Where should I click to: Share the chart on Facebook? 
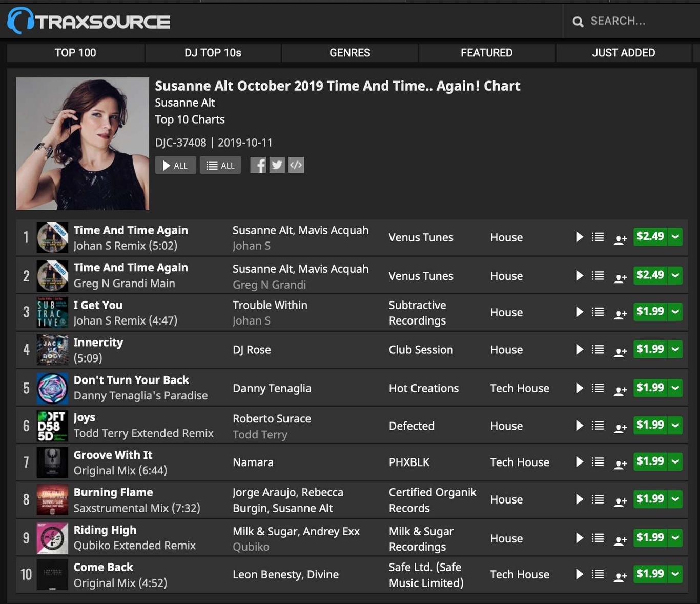pyautogui.click(x=258, y=165)
